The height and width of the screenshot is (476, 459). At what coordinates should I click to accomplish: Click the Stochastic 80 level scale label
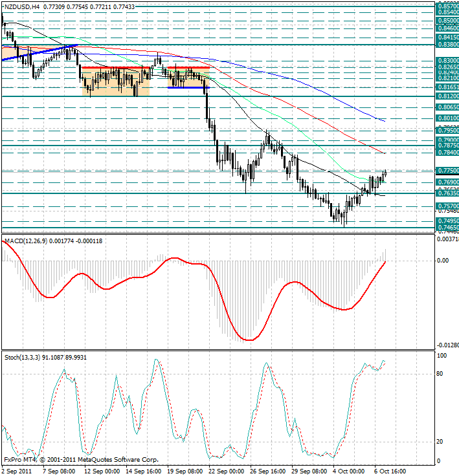click(x=442, y=374)
